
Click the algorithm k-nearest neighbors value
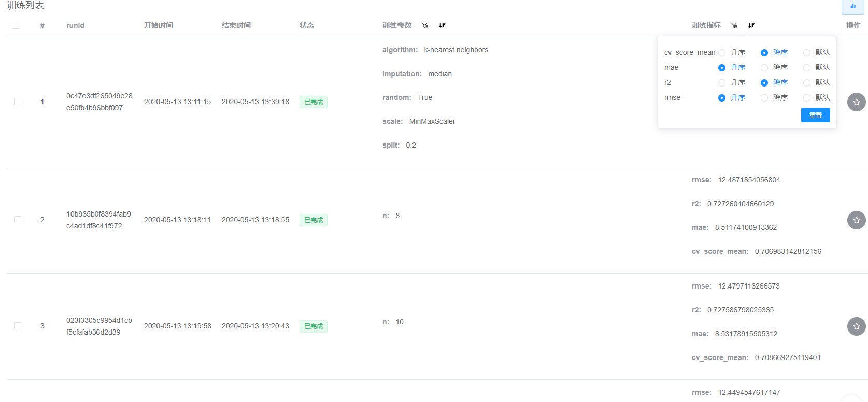(456, 50)
